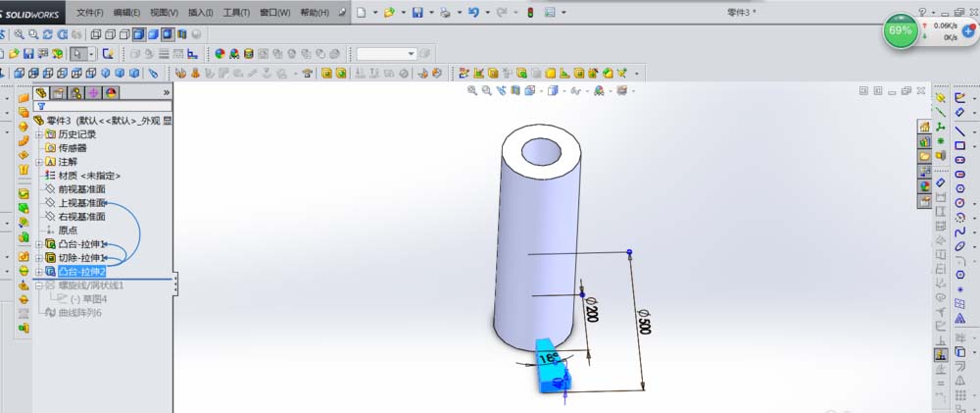
Task: Select (-) 草图4 sketch item
Action: click(88, 299)
